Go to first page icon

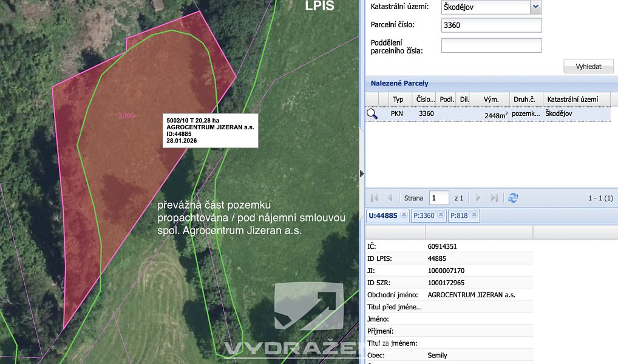click(374, 198)
